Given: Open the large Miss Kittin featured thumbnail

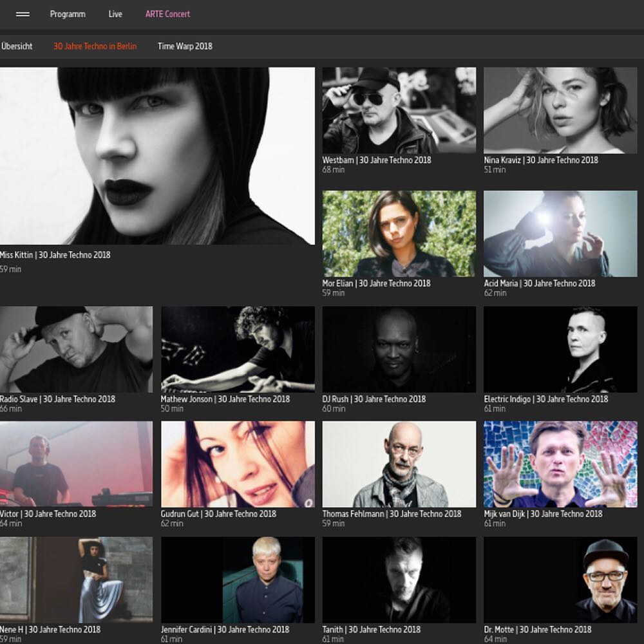Looking at the screenshot, I should pos(157,156).
